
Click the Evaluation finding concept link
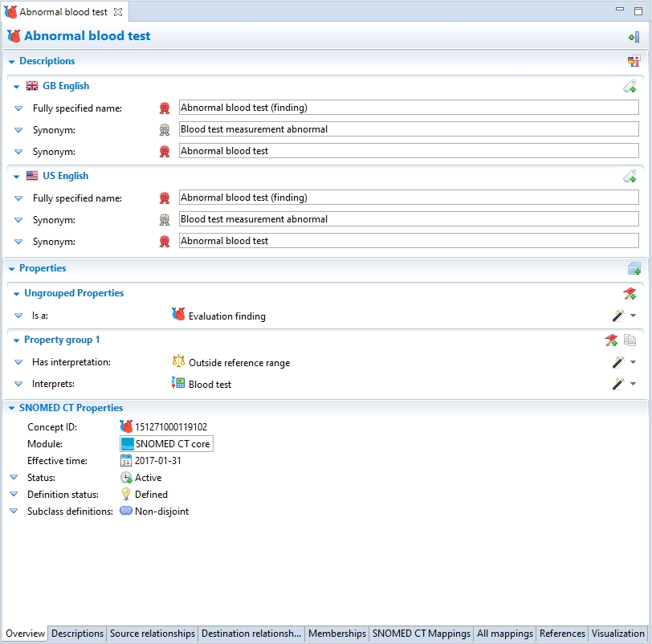(x=226, y=316)
